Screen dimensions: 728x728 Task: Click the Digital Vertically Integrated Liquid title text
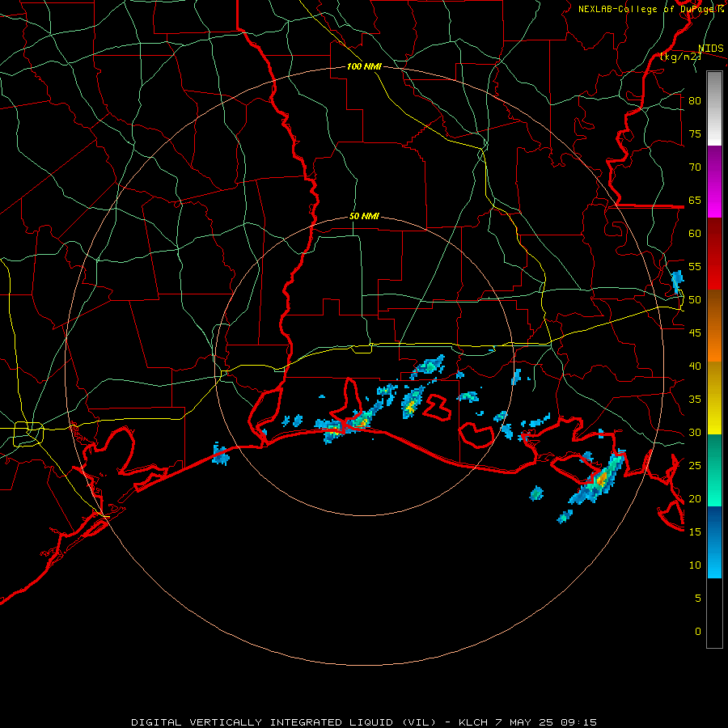point(284,722)
